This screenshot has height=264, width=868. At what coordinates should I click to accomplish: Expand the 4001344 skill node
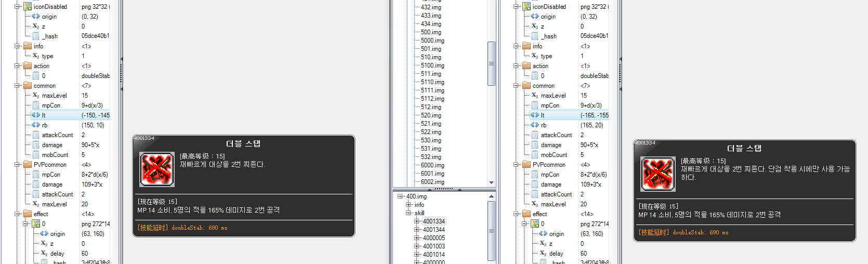pyautogui.click(x=417, y=230)
